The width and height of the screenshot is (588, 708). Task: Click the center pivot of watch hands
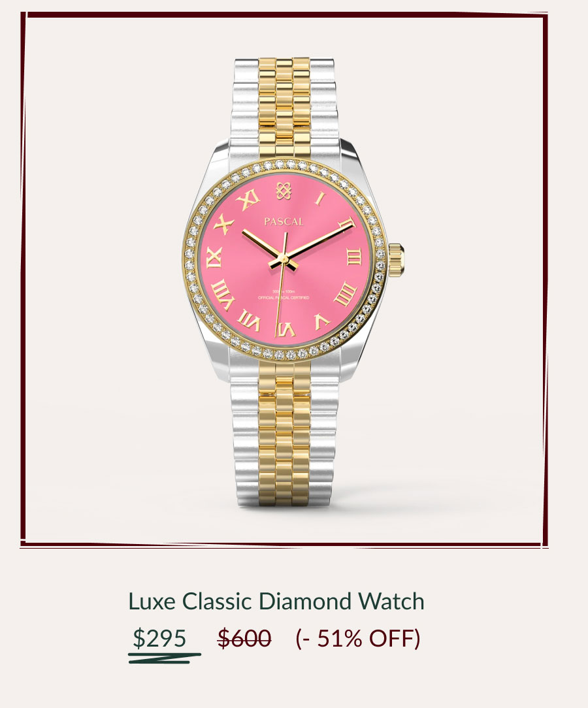coord(284,259)
